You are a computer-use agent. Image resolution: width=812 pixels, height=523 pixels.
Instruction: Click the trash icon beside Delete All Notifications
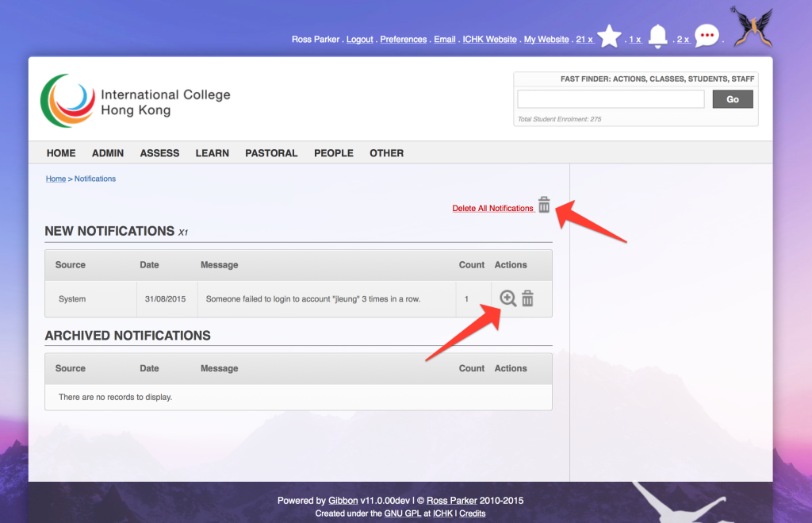coord(544,204)
